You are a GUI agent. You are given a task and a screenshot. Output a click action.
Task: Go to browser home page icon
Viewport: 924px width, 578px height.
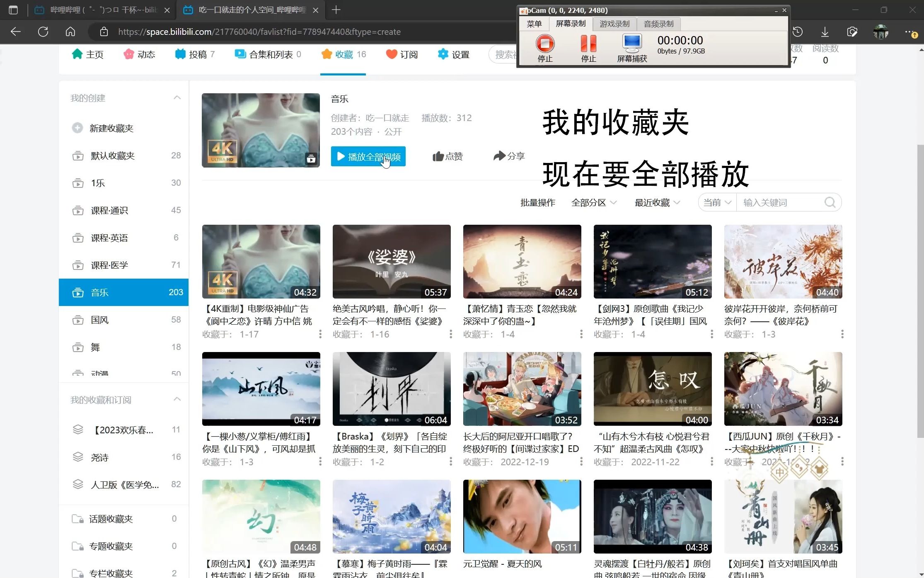pos(70,32)
